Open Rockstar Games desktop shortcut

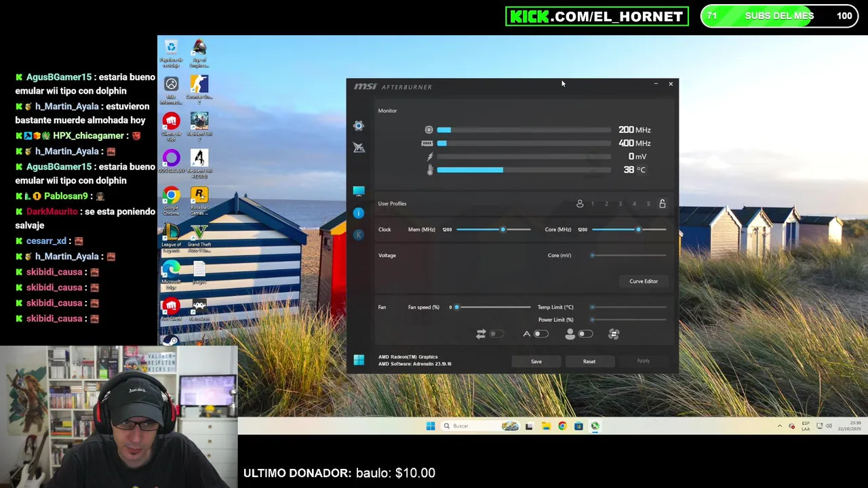pos(199,201)
